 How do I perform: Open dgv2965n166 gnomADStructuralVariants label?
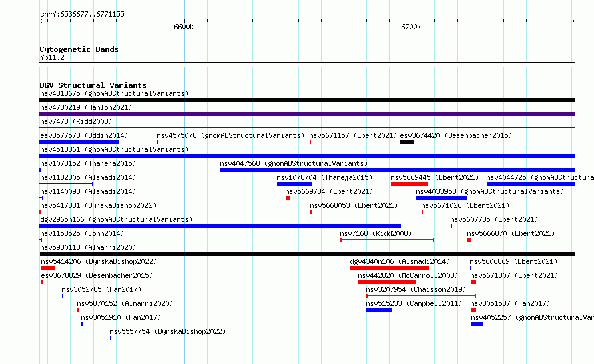click(116, 219)
